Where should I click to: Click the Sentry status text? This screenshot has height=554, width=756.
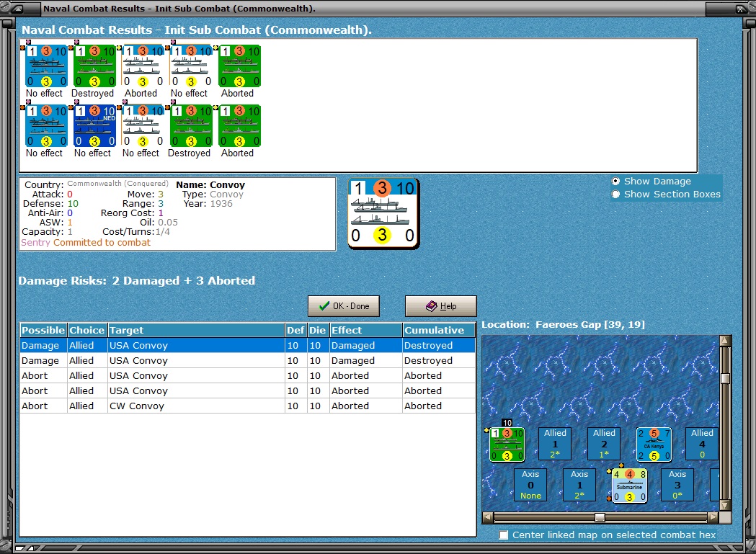(x=35, y=243)
